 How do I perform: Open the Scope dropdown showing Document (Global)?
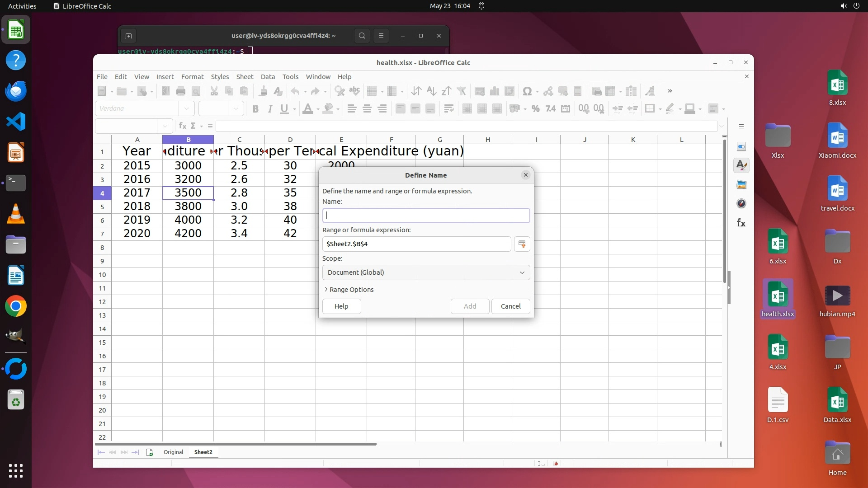[x=426, y=272]
